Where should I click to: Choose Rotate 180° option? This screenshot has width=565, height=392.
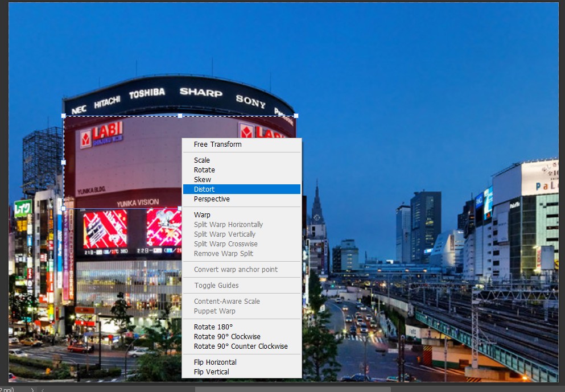click(x=241, y=327)
